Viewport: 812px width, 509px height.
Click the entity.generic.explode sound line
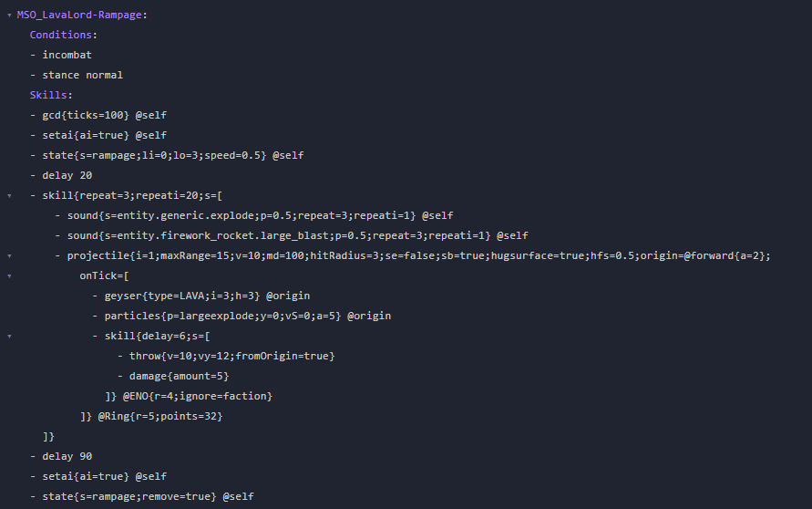coord(255,215)
